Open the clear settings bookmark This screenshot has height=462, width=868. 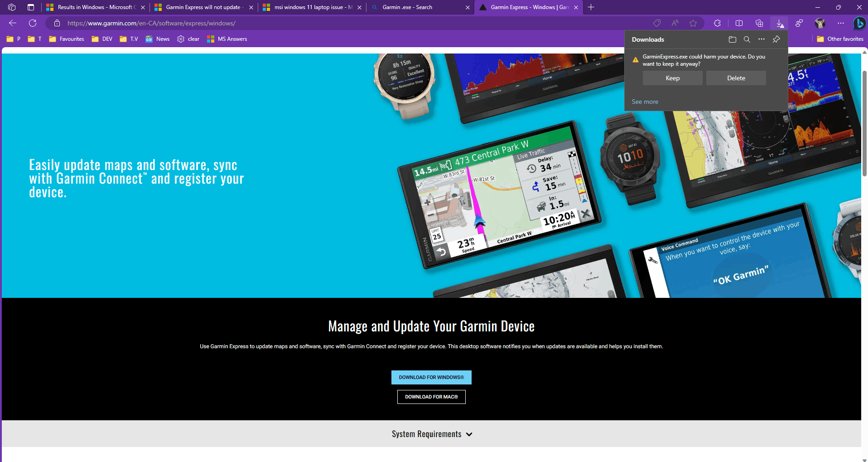coord(188,39)
